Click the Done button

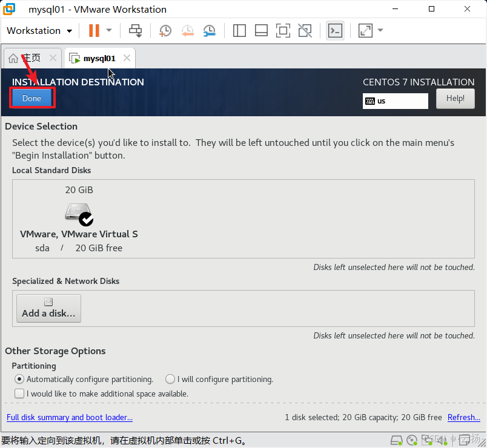(31, 98)
